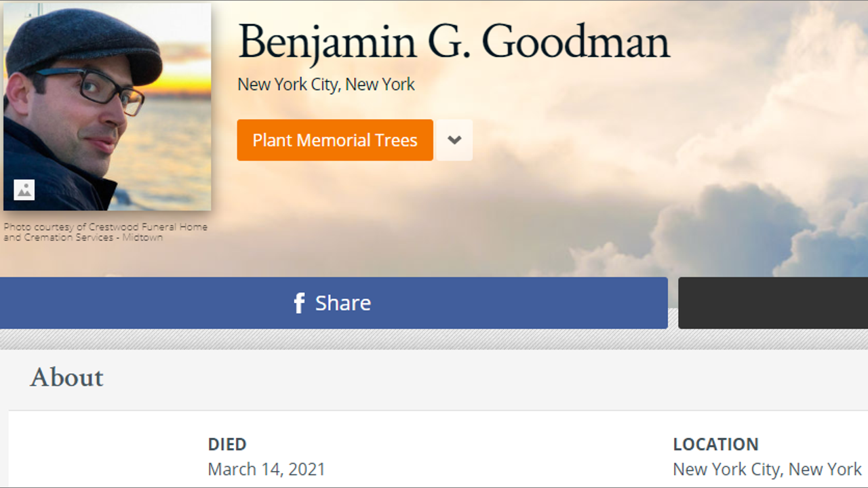Click the photo gallery icon on the portrait
The image size is (868, 488).
[24, 190]
